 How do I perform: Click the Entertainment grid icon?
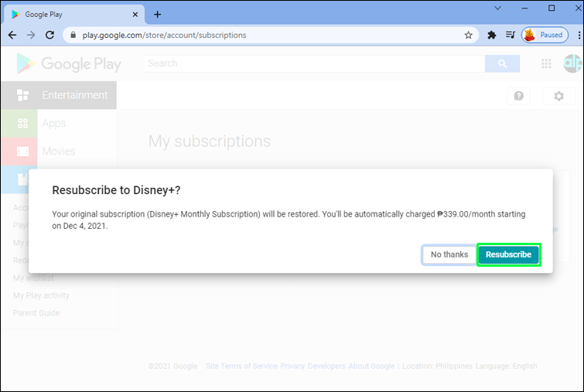[x=22, y=95]
